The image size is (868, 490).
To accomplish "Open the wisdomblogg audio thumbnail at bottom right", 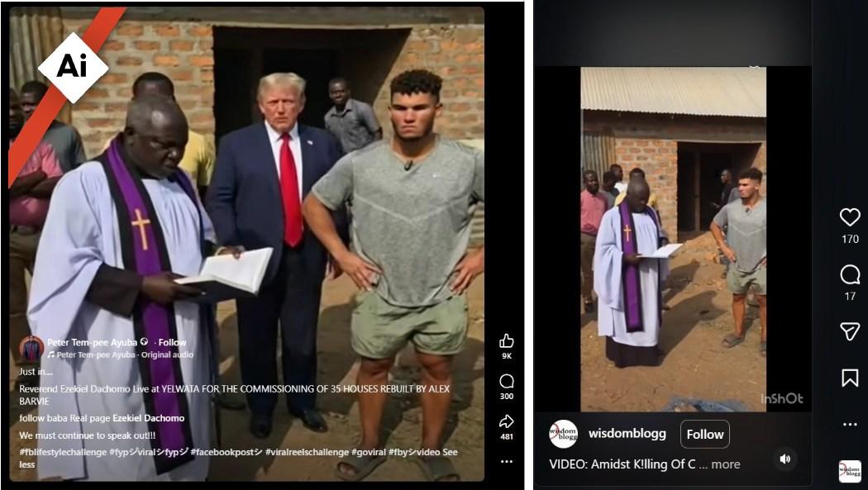I will [x=850, y=471].
